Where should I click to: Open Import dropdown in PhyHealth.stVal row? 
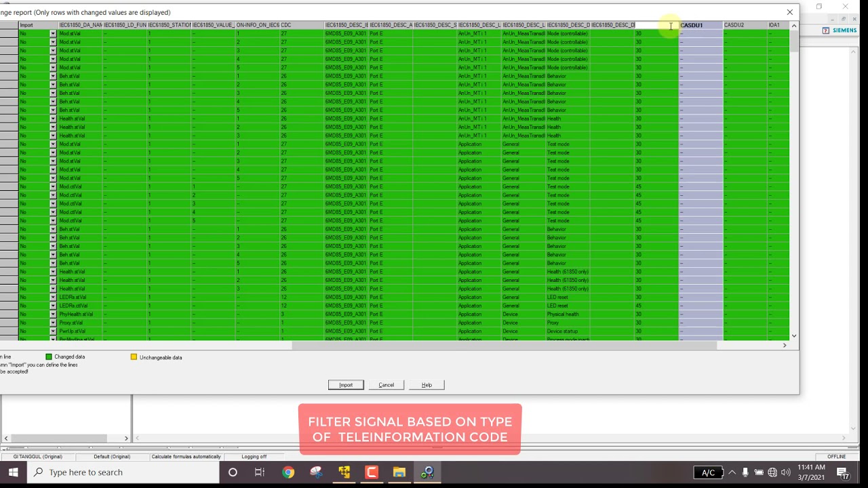pos(53,314)
